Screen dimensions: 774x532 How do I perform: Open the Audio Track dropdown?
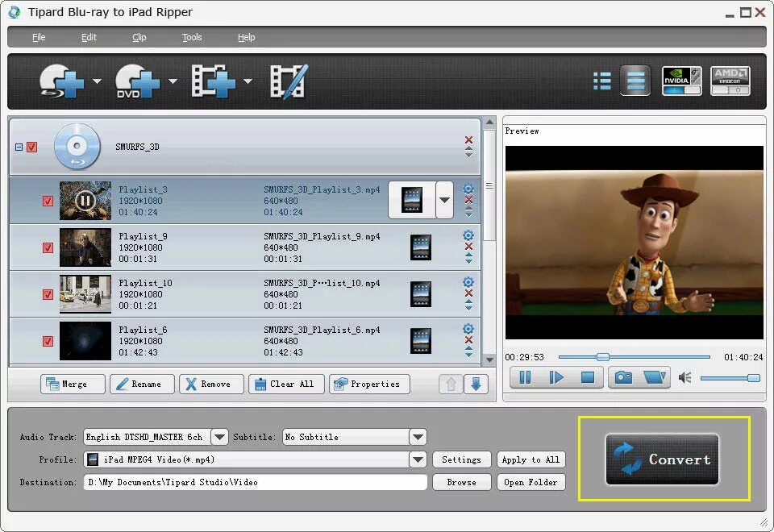click(219, 437)
